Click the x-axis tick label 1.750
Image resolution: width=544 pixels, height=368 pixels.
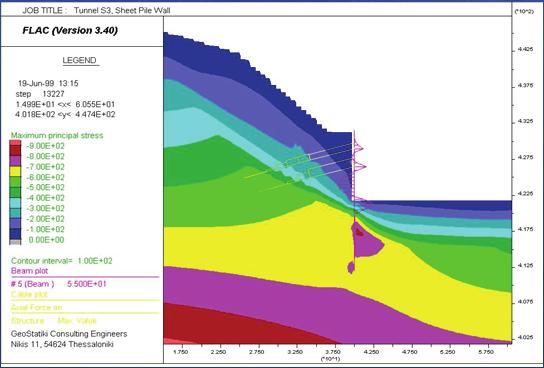tap(180, 352)
